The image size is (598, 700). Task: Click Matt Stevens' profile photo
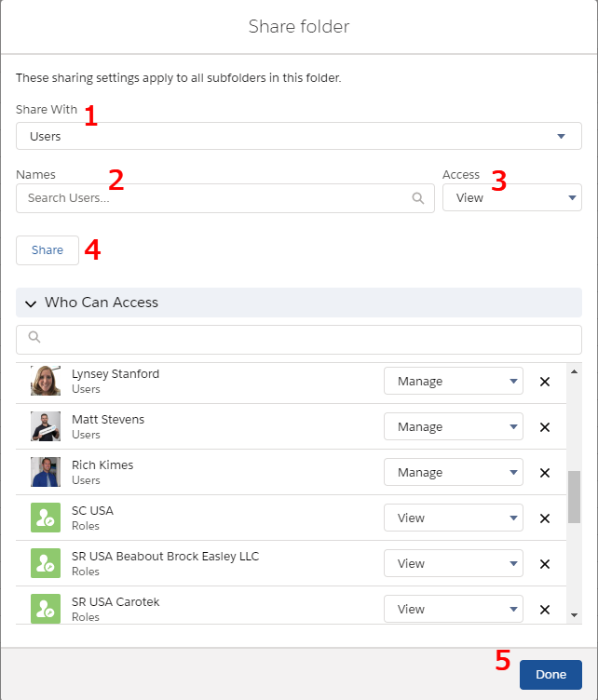pos(46,426)
